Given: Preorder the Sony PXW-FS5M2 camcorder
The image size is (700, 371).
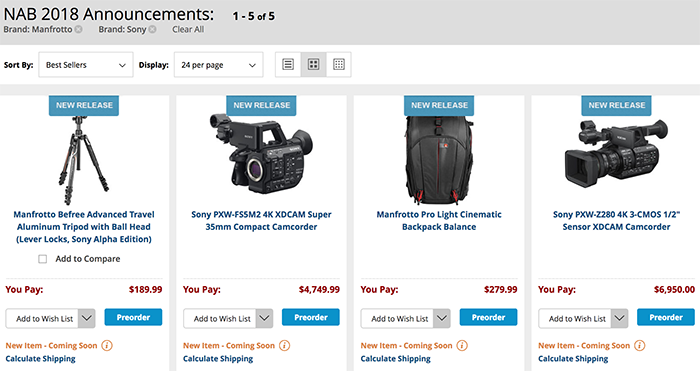Looking at the screenshot, I should click(311, 317).
